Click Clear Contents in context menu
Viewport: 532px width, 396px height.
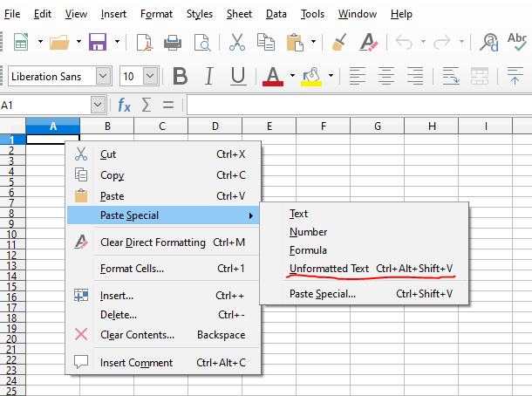tap(137, 335)
